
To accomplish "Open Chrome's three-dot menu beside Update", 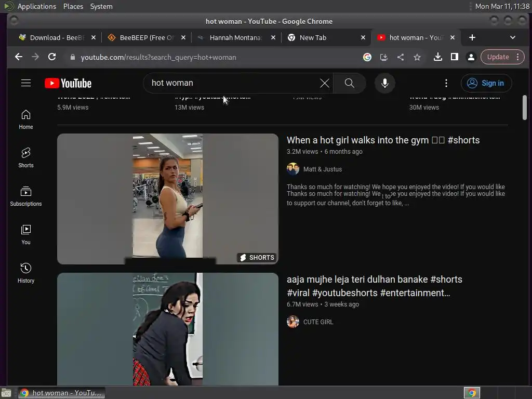I will [518, 57].
